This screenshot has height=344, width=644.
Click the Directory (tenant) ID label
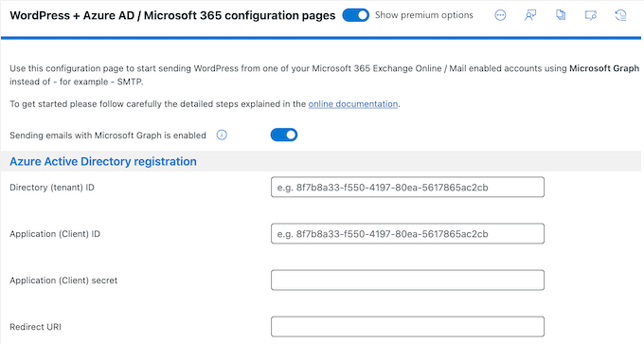tap(52, 188)
